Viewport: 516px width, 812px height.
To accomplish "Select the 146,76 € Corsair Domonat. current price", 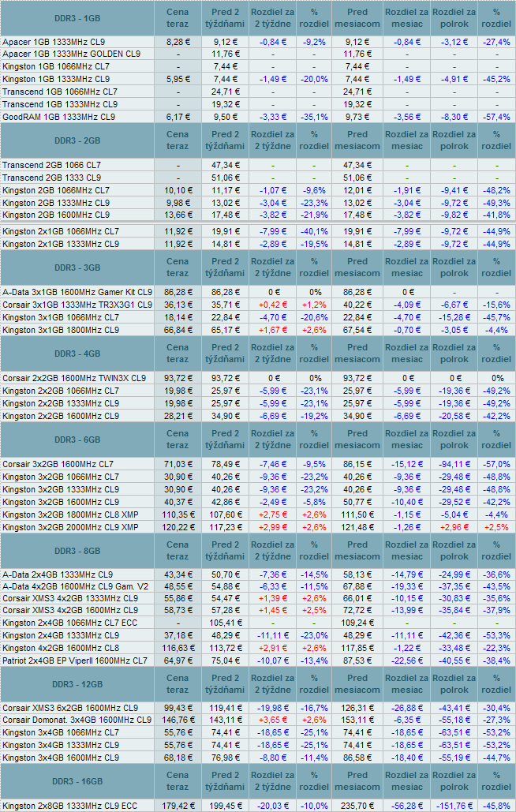I will point(178,720).
